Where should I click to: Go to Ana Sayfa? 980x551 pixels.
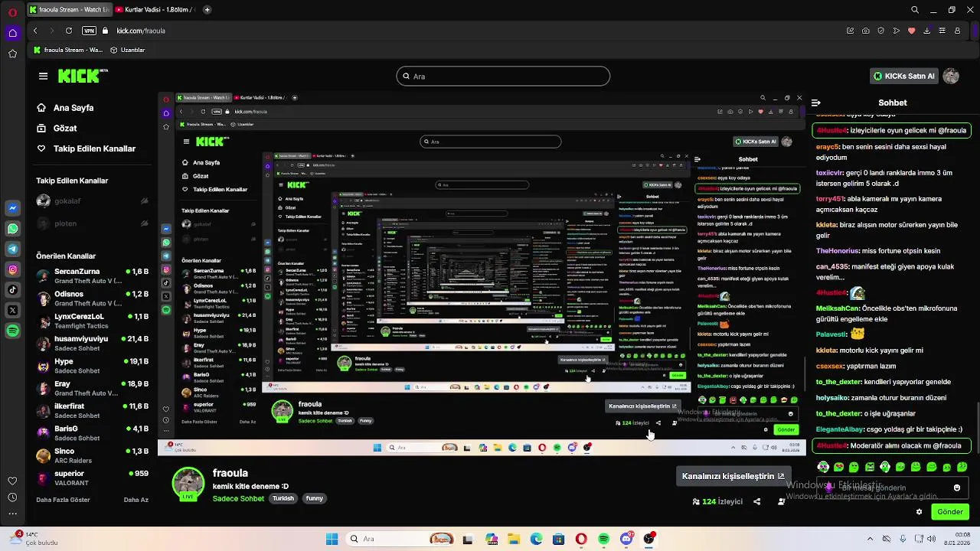(x=65, y=108)
